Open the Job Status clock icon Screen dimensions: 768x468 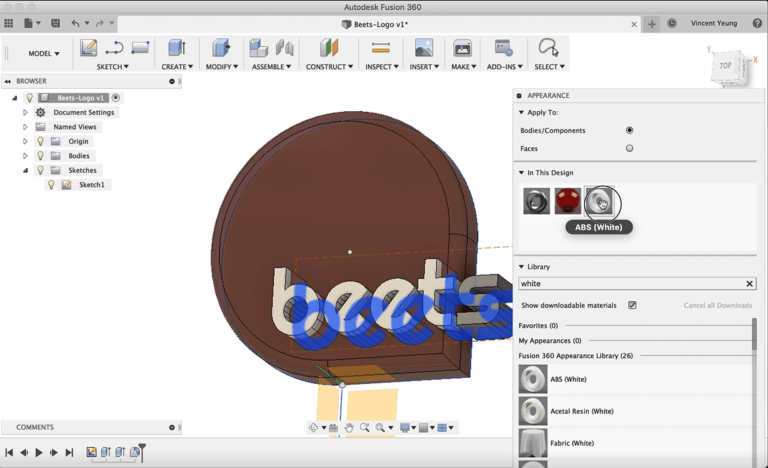(672, 23)
